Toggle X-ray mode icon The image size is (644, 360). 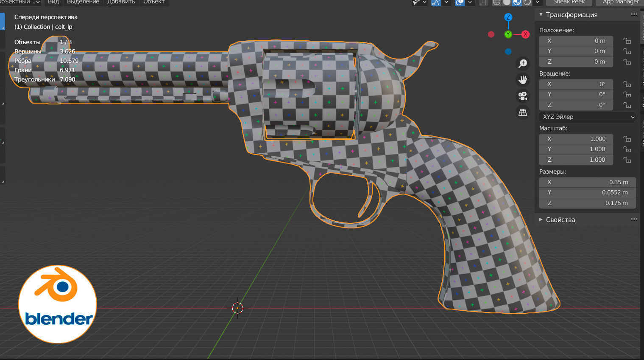coord(483,2)
